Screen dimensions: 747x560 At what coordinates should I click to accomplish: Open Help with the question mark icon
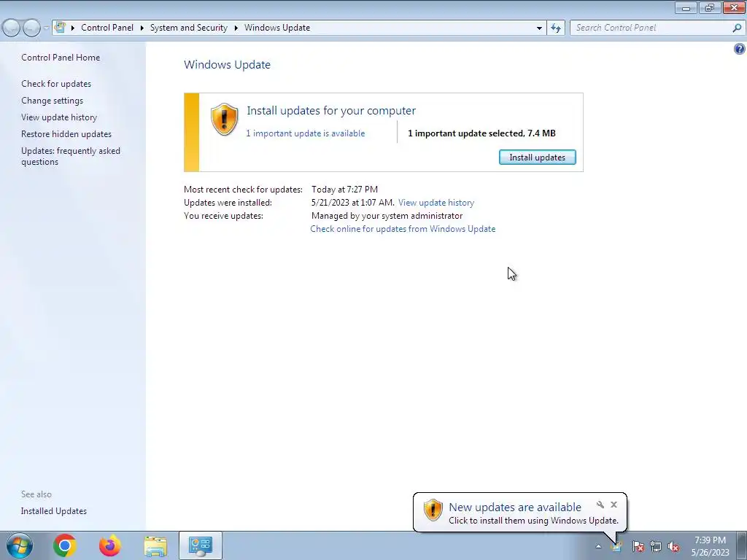pyautogui.click(x=740, y=49)
